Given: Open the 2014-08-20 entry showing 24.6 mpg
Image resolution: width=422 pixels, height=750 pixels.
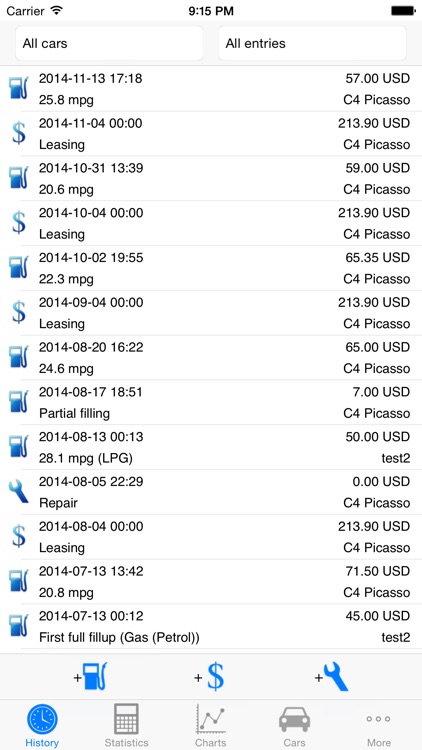Looking at the screenshot, I should pos(211,358).
